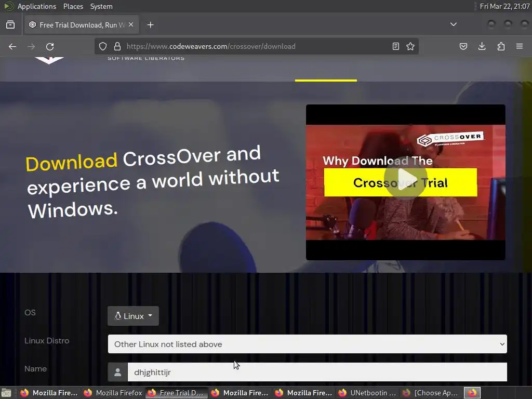Save page to Pocket
532x399 pixels.
(463, 46)
